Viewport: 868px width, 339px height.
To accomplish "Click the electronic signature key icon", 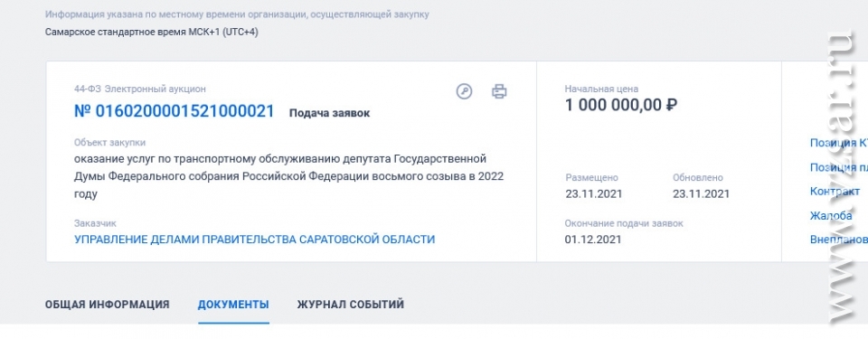I will 464,90.
